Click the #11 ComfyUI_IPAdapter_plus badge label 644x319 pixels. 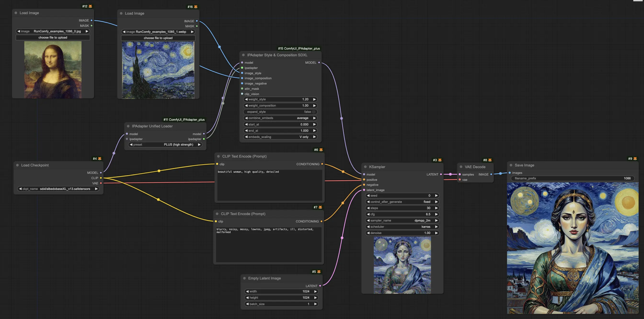pos(184,120)
